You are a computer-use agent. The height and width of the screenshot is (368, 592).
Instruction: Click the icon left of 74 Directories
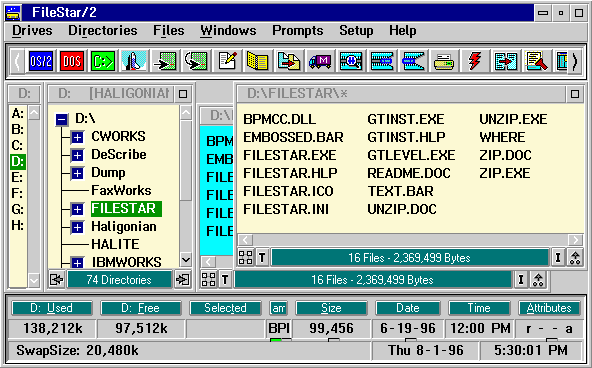tap(57, 280)
